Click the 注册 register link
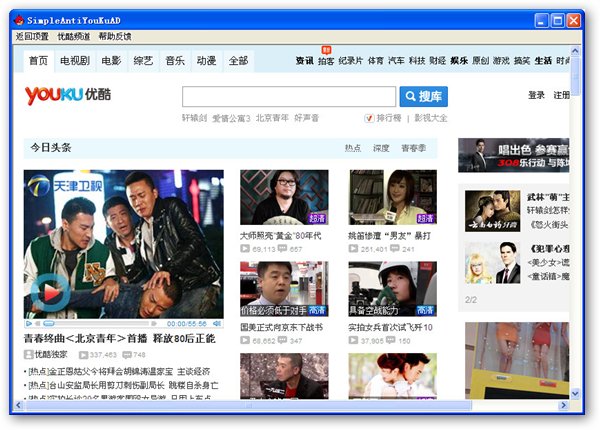 [x=561, y=95]
